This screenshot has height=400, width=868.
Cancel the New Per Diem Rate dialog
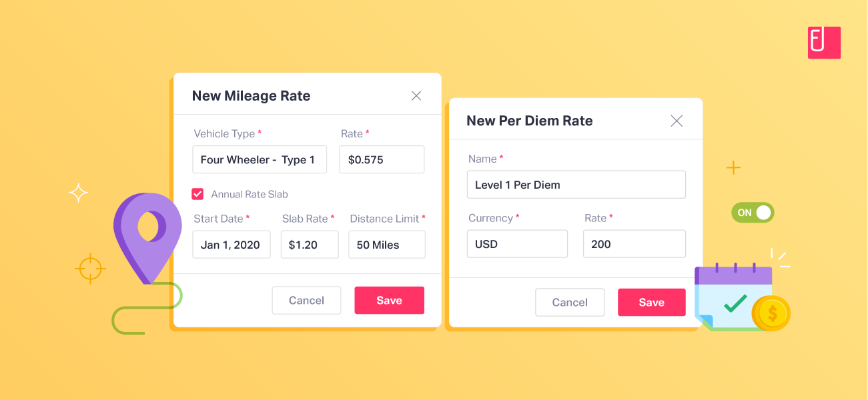point(570,302)
